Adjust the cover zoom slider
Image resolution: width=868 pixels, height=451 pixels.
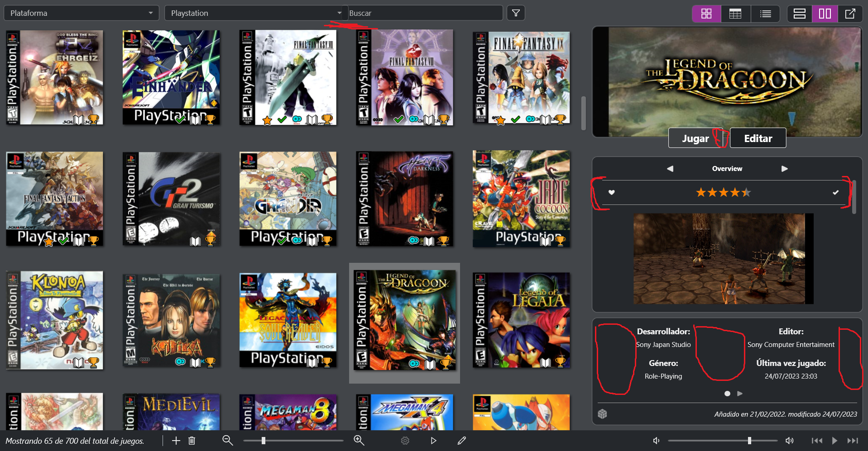(x=293, y=441)
